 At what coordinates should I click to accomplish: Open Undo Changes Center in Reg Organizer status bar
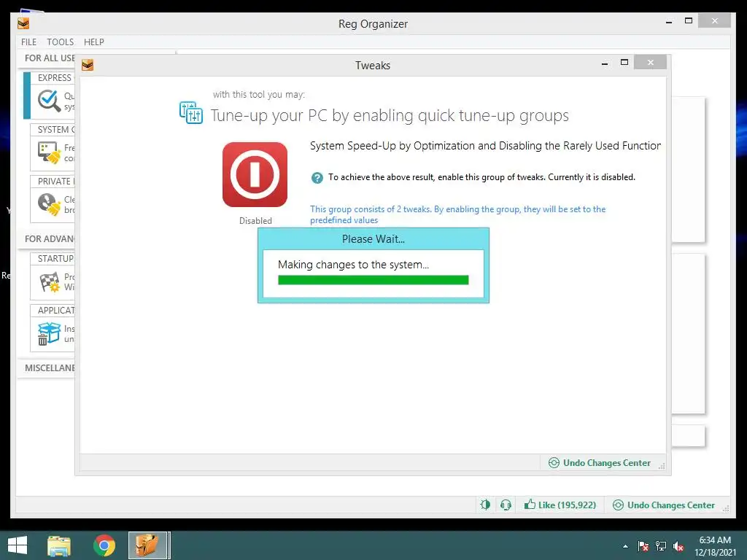coord(664,505)
